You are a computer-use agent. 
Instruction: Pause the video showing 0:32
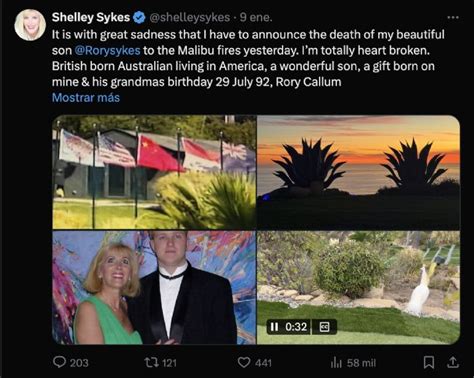(x=274, y=327)
